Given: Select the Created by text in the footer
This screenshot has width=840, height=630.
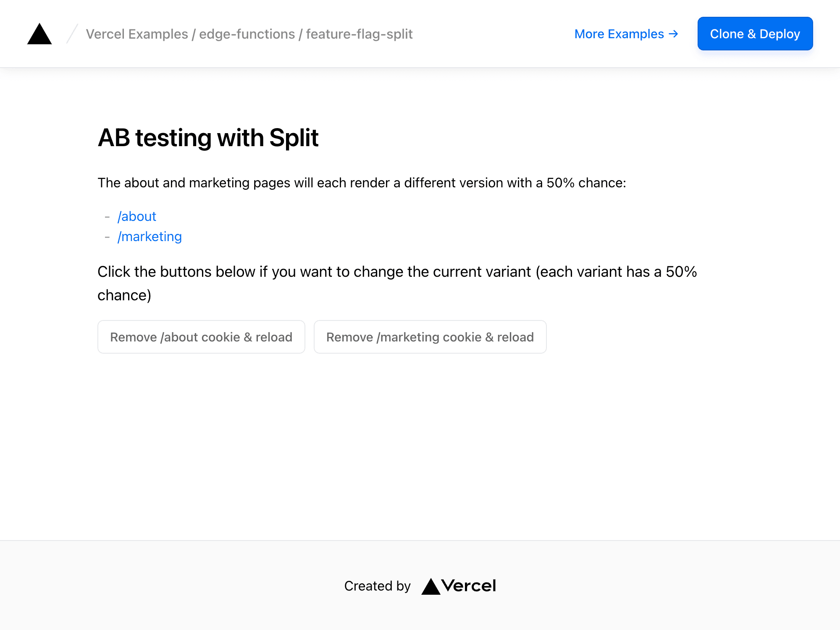Looking at the screenshot, I should pos(377,585).
